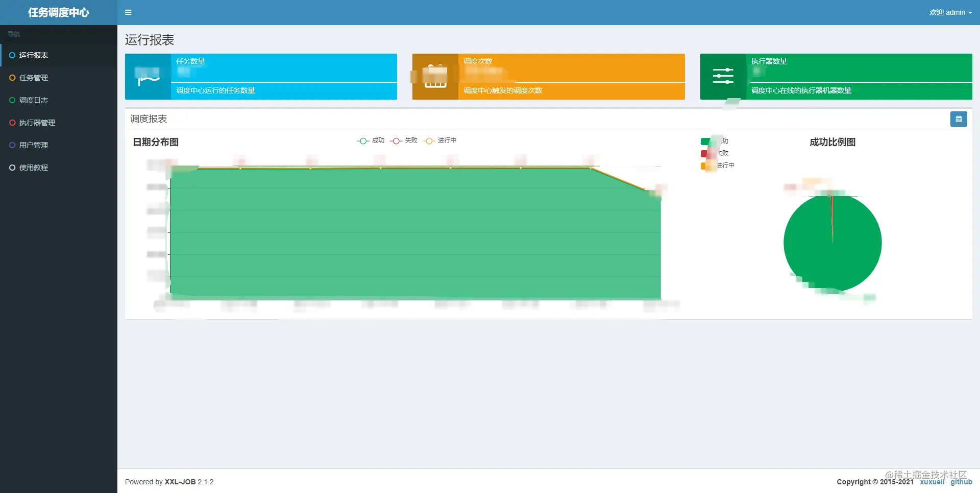Open the date range calendar button
Viewport: 980px width, 493px height.
959,119
